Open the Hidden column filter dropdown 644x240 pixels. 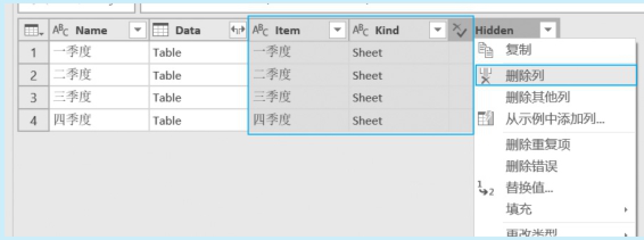(x=548, y=31)
